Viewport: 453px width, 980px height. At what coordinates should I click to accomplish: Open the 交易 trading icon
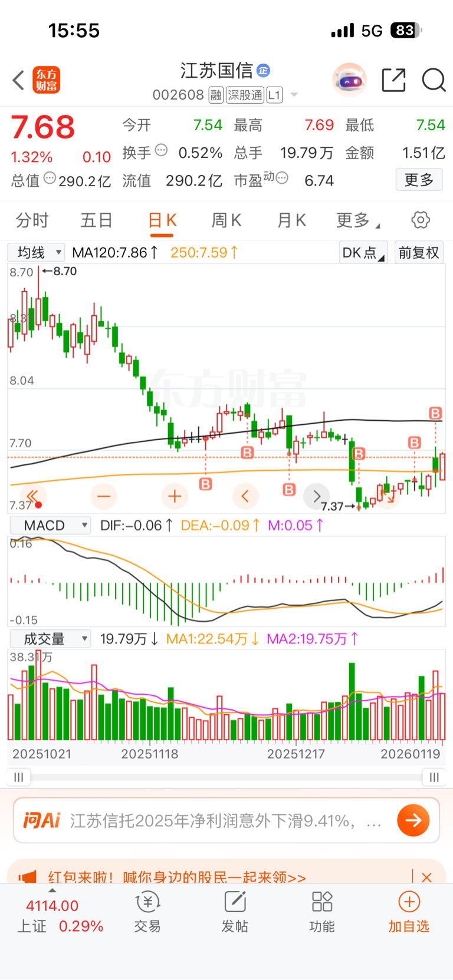pos(147,912)
